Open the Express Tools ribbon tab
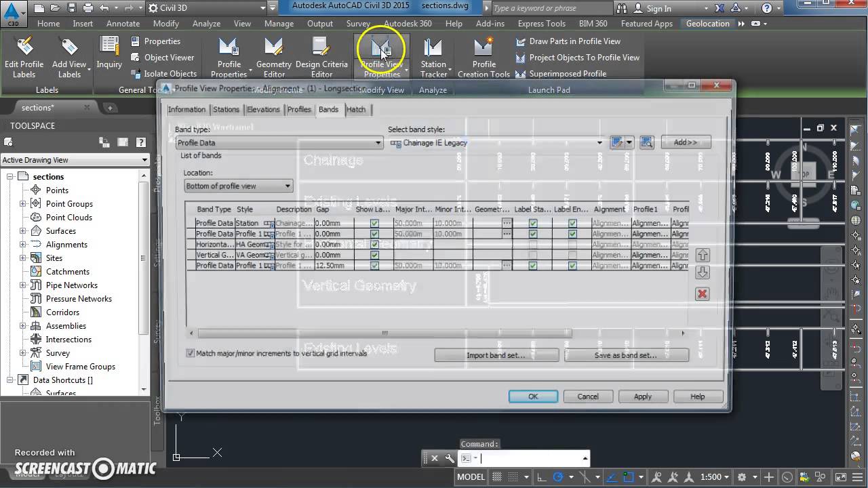 542,24
